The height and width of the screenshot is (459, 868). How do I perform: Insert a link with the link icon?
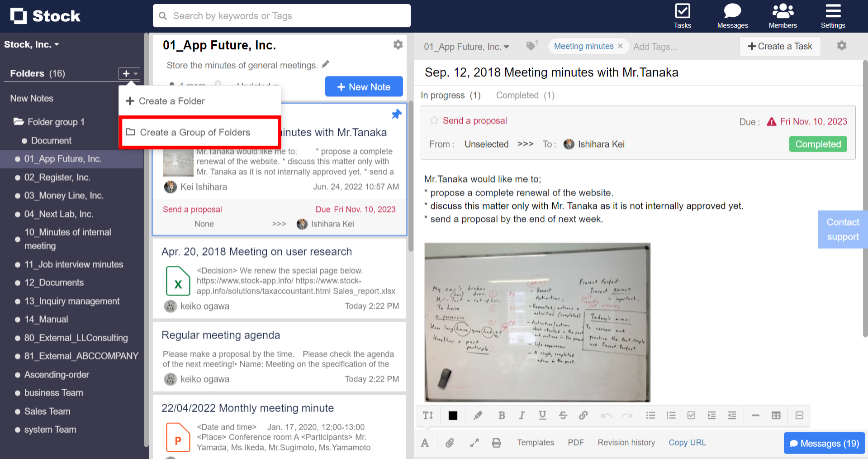(x=583, y=416)
